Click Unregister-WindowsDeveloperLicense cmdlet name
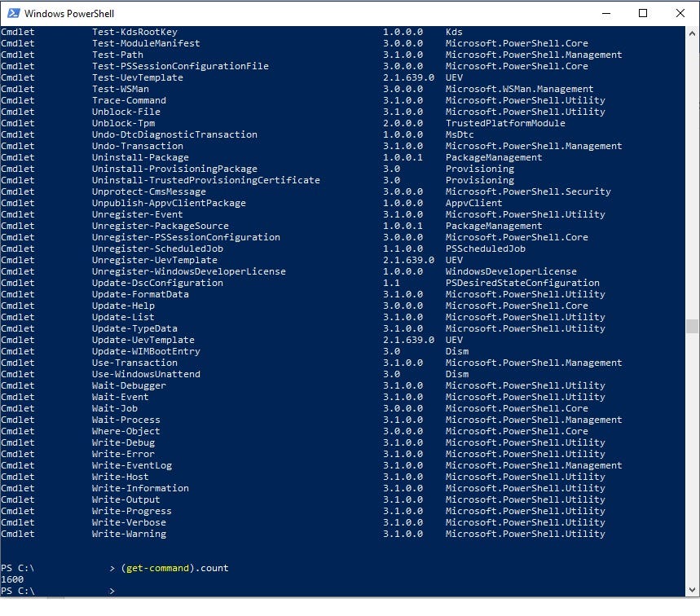 (189, 271)
